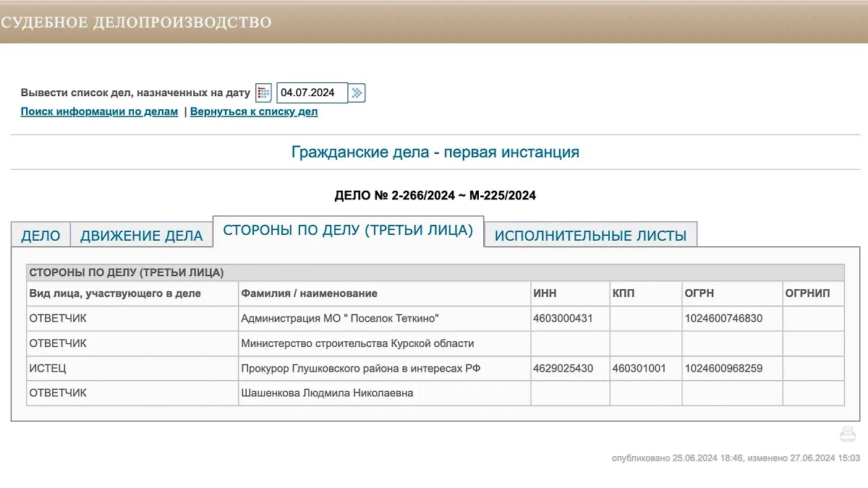
Task: Follow the Вернуться к списку дел link
Action: (255, 111)
